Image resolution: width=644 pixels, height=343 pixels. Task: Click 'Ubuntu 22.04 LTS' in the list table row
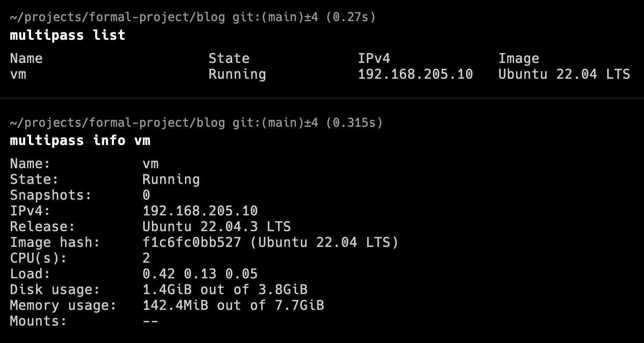click(x=564, y=74)
